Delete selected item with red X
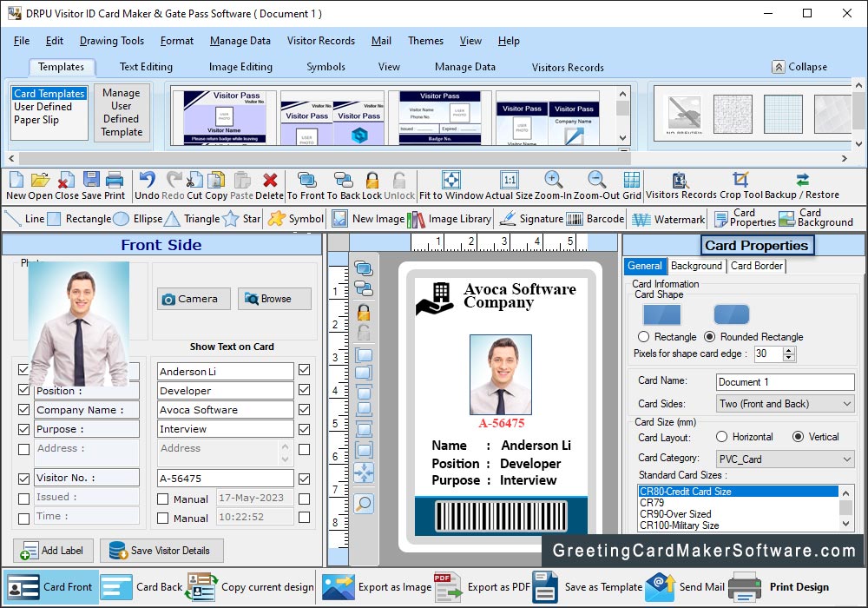The image size is (868, 608). (x=270, y=180)
